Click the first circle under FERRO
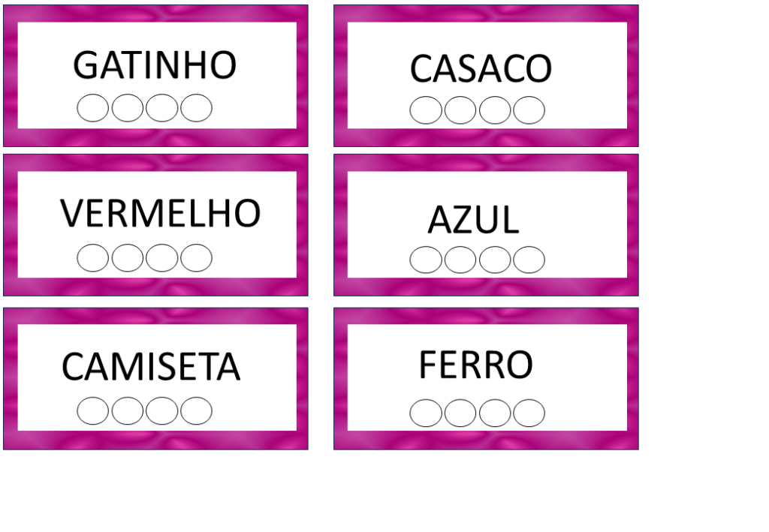 coord(426,413)
